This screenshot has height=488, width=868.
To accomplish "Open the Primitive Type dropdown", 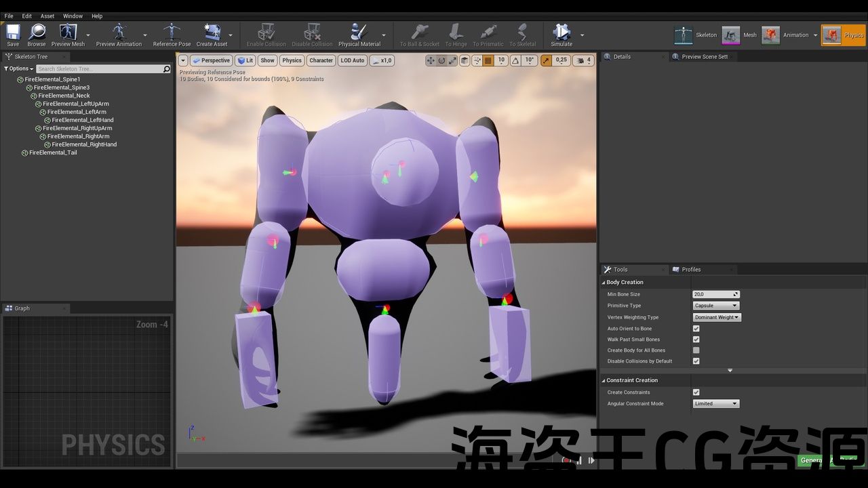I will [x=715, y=306].
